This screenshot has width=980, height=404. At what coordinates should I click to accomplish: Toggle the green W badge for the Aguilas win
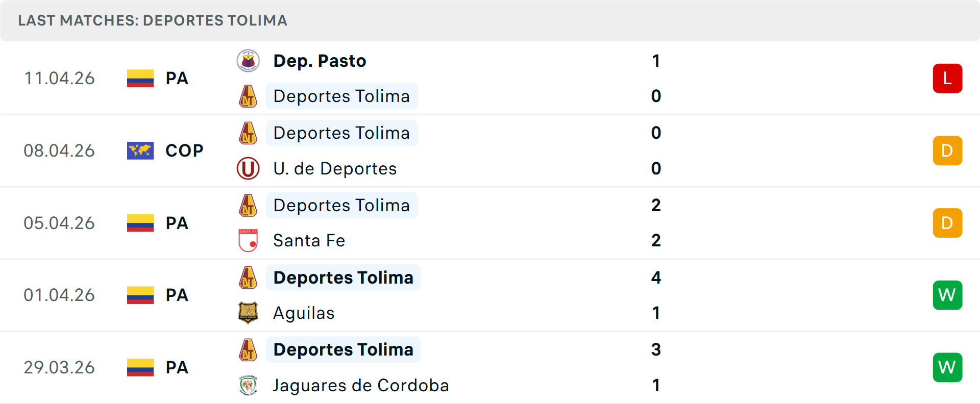point(947,295)
